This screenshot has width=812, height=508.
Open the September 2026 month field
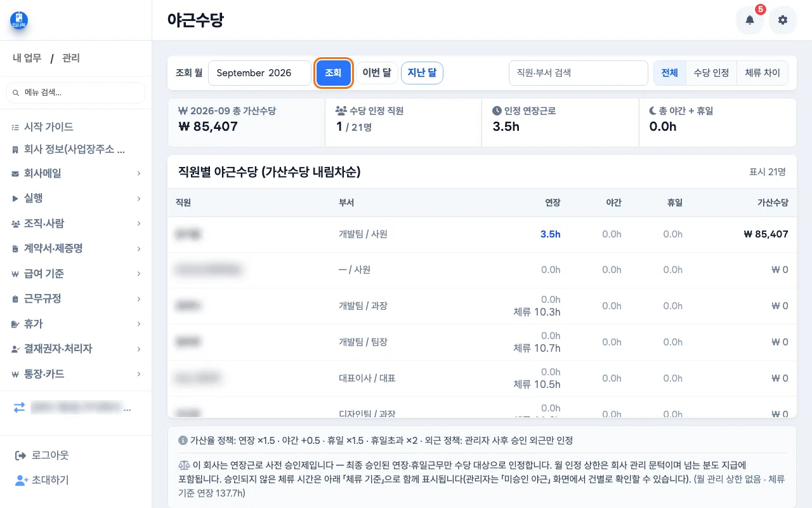coord(259,73)
